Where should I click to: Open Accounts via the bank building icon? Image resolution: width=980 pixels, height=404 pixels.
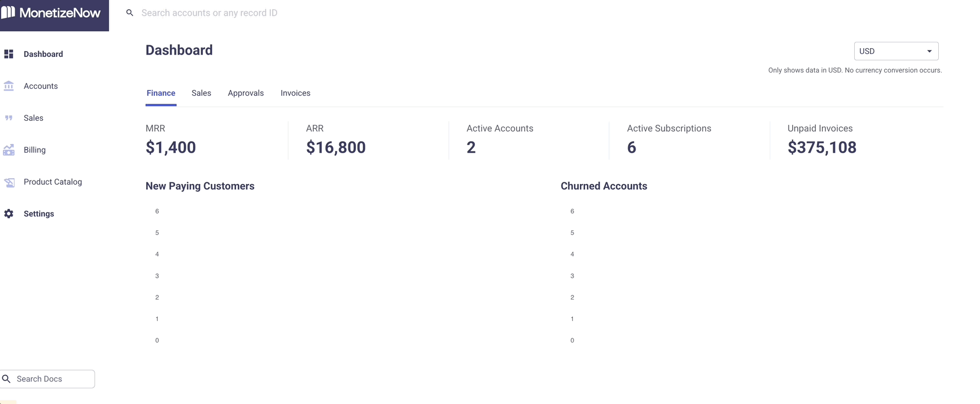(x=9, y=86)
